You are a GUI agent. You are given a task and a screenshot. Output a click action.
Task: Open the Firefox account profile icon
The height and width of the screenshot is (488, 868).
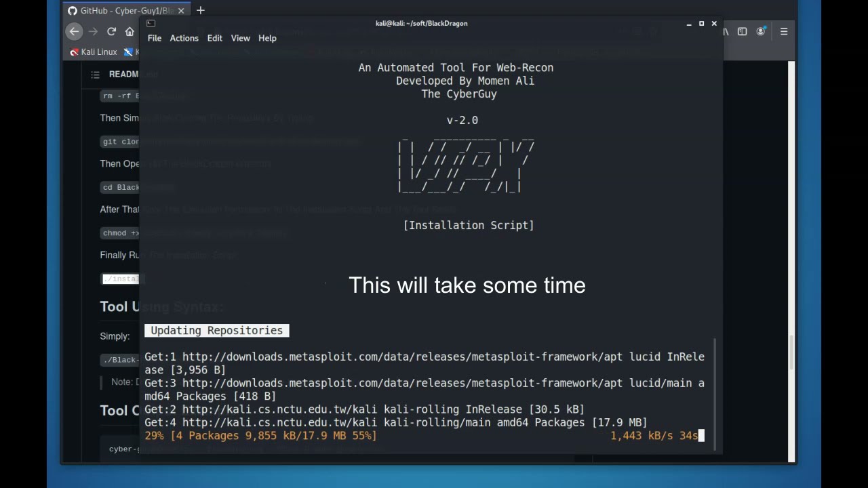pos(761,31)
